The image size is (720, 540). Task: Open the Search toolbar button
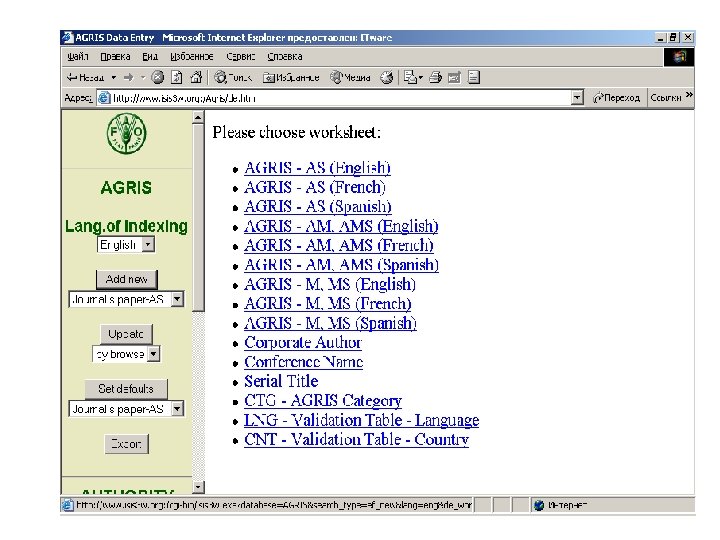coord(233,77)
